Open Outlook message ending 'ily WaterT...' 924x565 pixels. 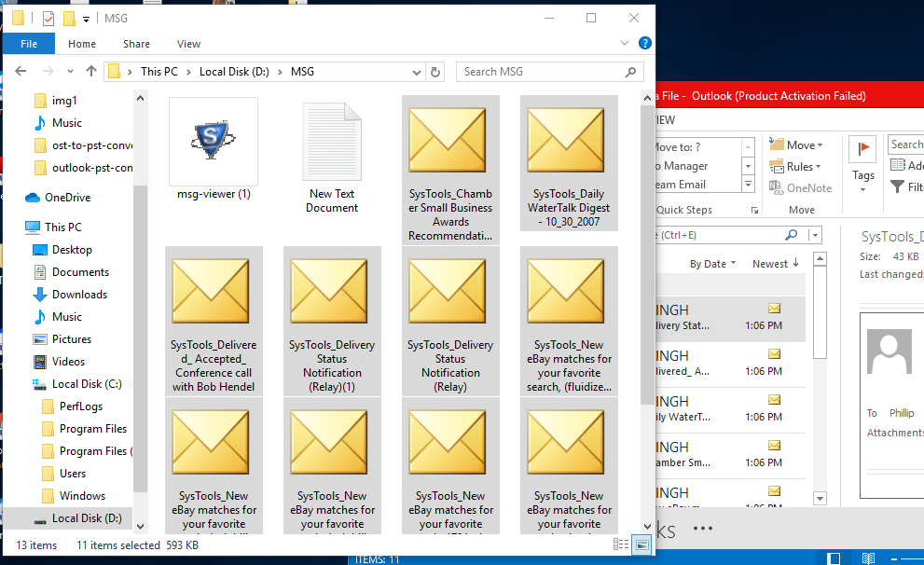tap(730, 409)
